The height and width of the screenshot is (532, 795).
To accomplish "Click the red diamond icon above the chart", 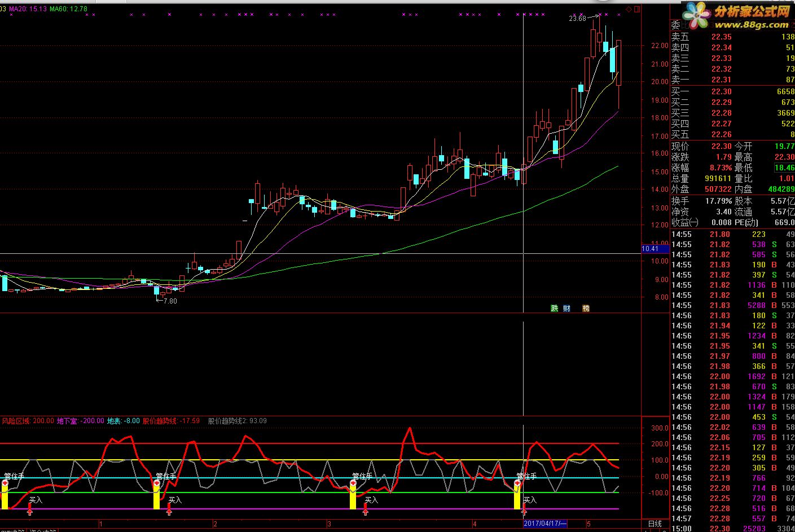I will coord(629,8).
